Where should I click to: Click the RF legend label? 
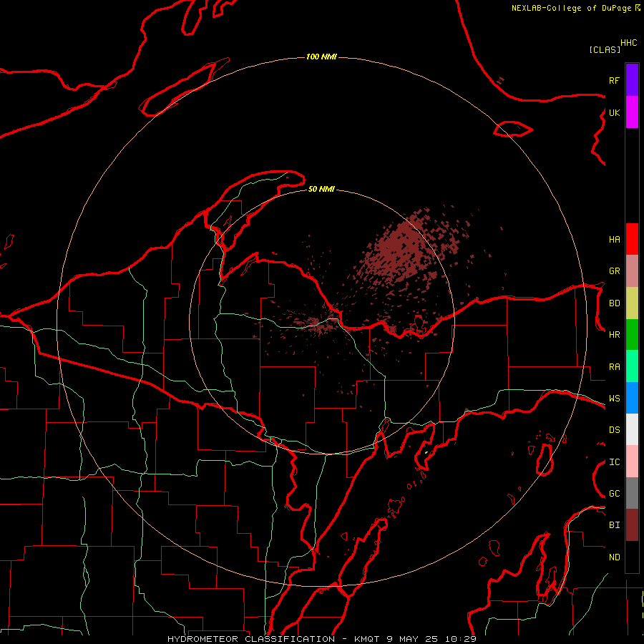(615, 80)
